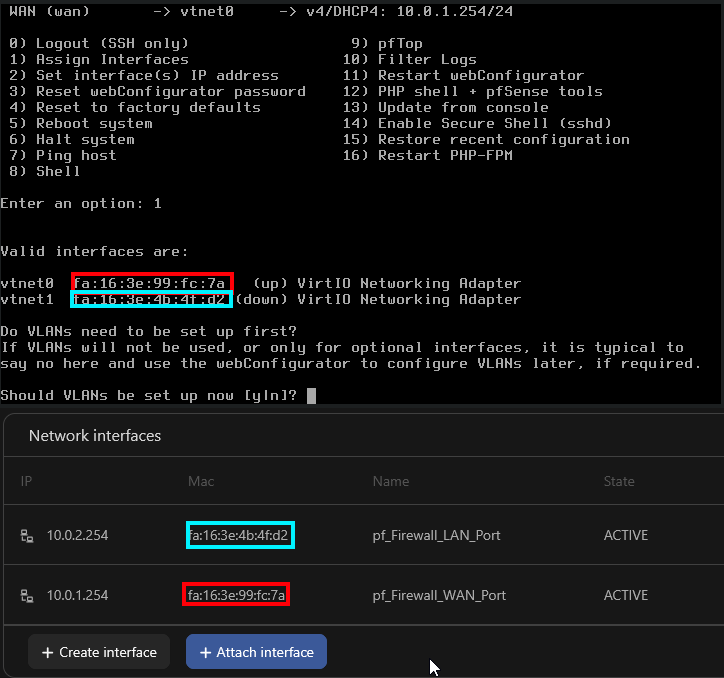Click the Attach interface button
724x678 pixels.
(256, 652)
